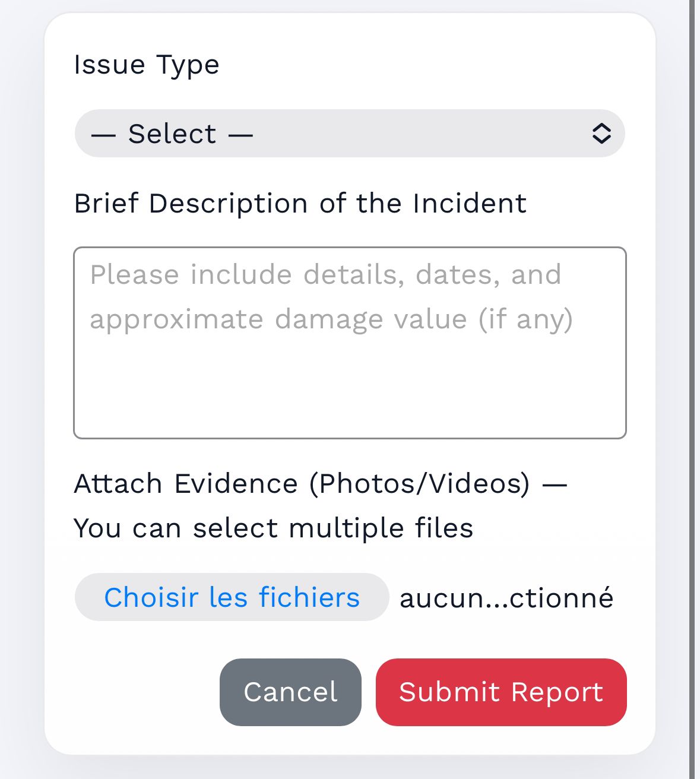
Task: Click the "You can select multiple files" text
Action: click(x=273, y=528)
